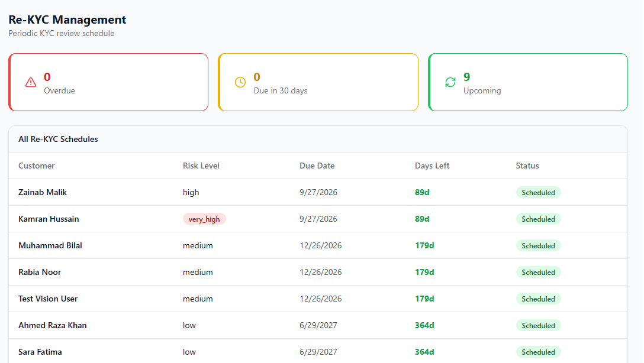Click Zainab Malik's Scheduled status badge
This screenshot has width=644, height=363.
pos(539,192)
